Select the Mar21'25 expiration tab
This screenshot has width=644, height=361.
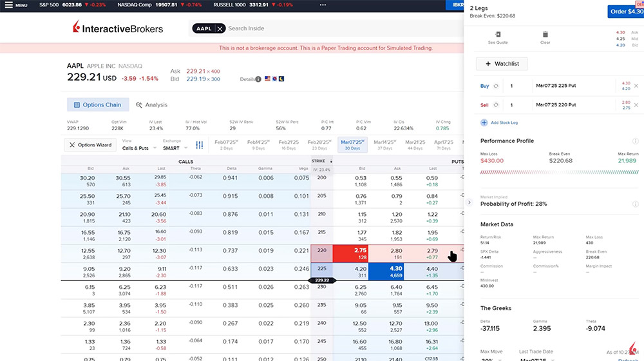coord(415,145)
